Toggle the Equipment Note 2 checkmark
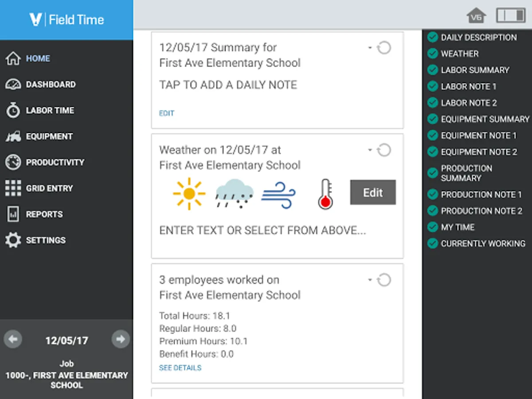Viewport: 532px width, 399px height. [x=433, y=152]
